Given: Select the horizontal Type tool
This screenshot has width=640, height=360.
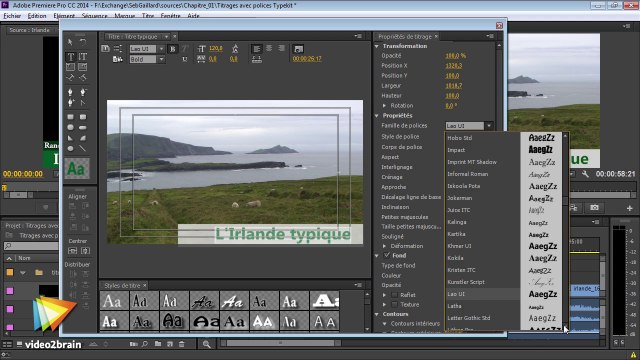Looking at the screenshot, I should click(70, 57).
